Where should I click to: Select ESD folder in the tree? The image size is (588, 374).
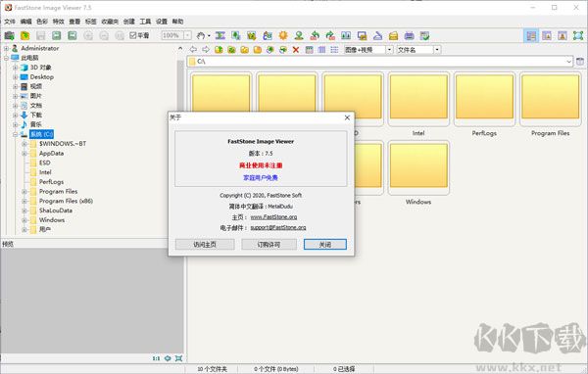click(45, 164)
